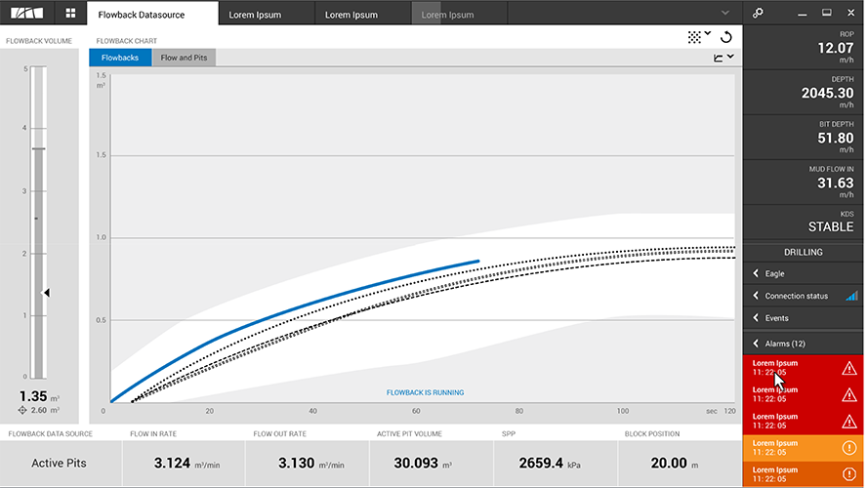Screen dimensions: 868x488
Task: Click the refresh icon above the chart
Action: coord(725,37)
